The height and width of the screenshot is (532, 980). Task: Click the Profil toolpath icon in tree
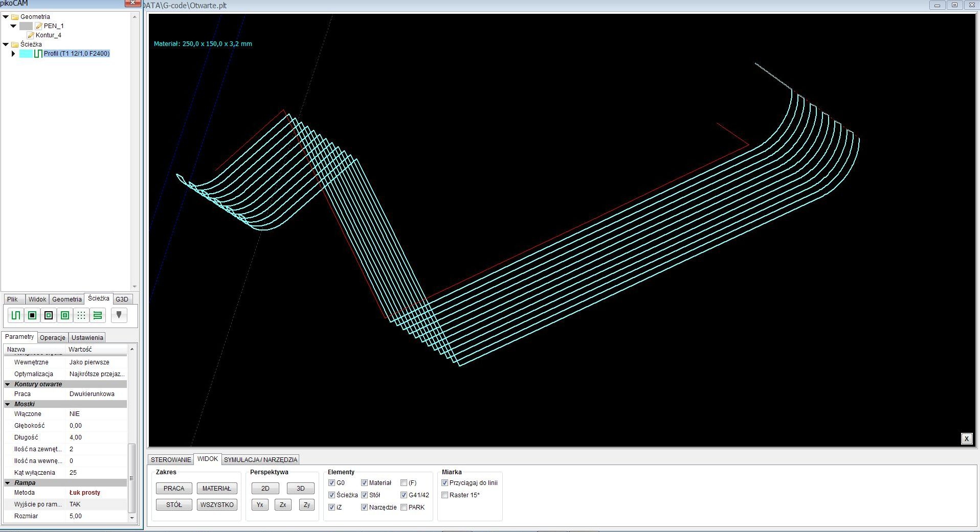click(x=38, y=54)
